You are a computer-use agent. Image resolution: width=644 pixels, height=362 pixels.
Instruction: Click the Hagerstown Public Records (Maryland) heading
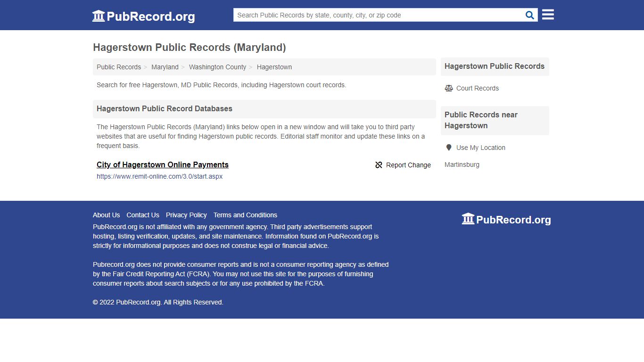190,47
